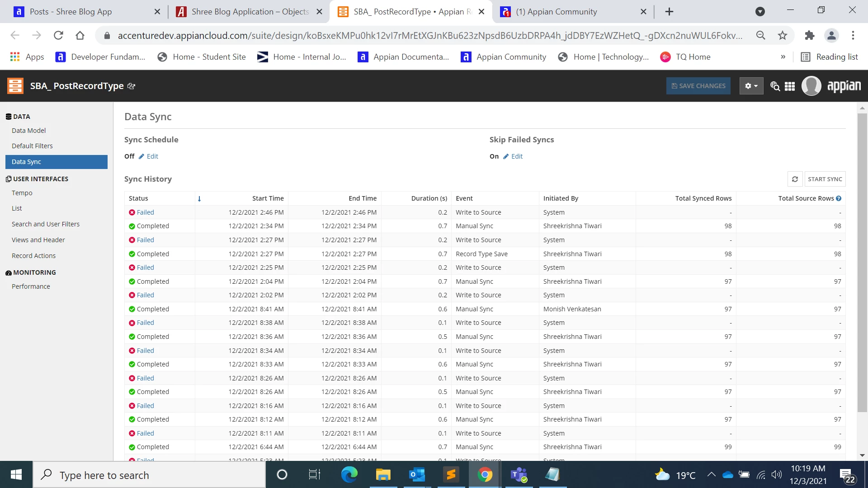Viewport: 868px width, 488px height.
Task: Launch Microsoft Edge from the taskbar
Action: click(x=349, y=475)
